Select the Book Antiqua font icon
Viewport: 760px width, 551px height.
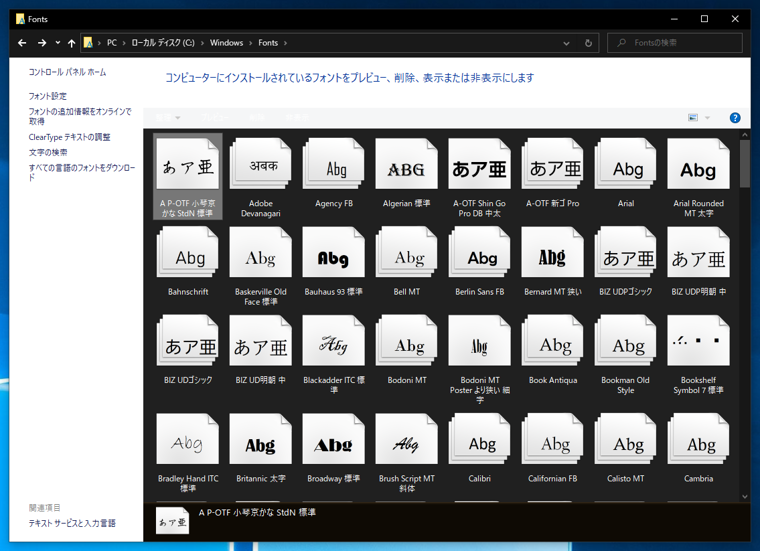pos(553,340)
